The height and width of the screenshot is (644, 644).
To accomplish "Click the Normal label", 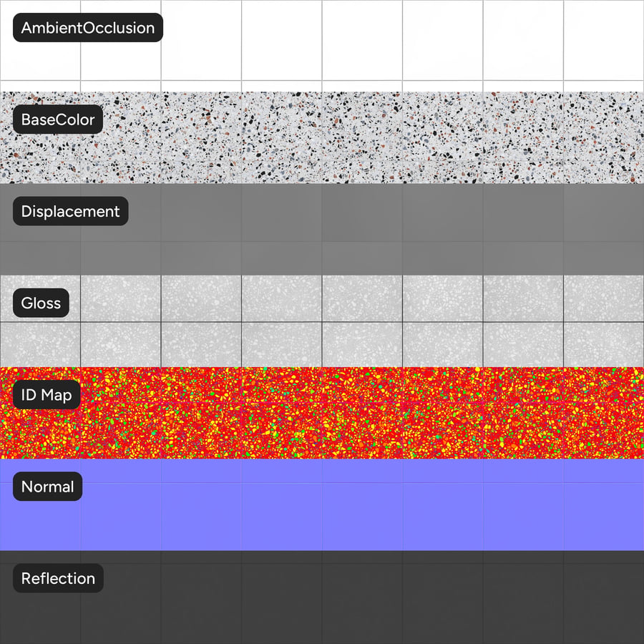I will (x=48, y=487).
